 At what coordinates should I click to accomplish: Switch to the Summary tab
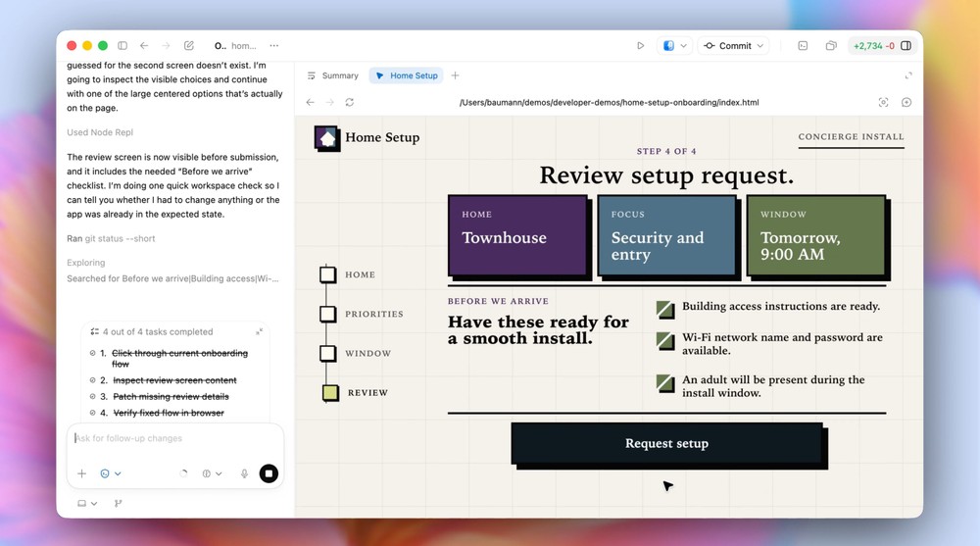pos(332,75)
